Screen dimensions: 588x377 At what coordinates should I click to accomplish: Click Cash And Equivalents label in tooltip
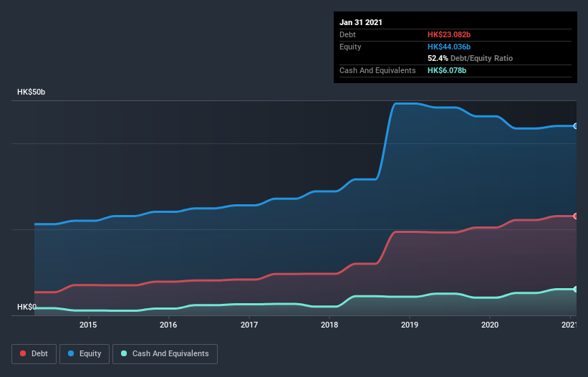click(377, 70)
